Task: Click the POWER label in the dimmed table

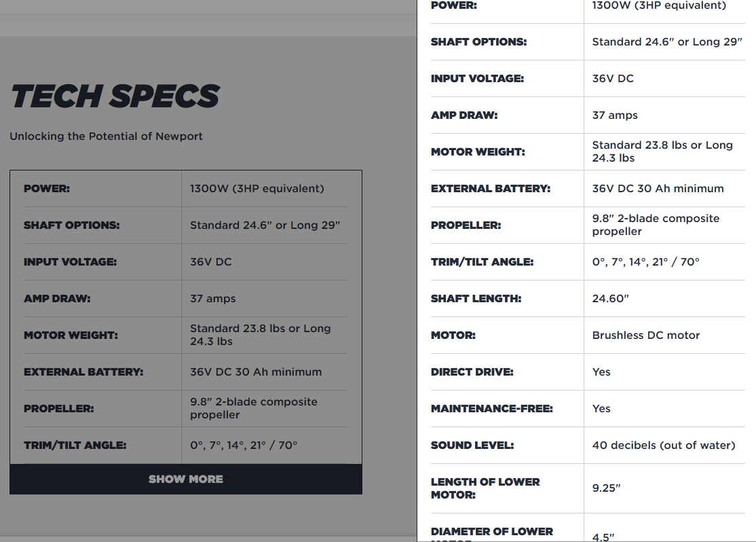Action: click(46, 188)
